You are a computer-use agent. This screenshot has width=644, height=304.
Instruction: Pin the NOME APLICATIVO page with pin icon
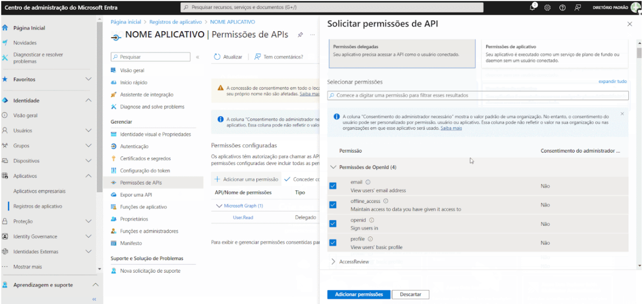(300, 34)
